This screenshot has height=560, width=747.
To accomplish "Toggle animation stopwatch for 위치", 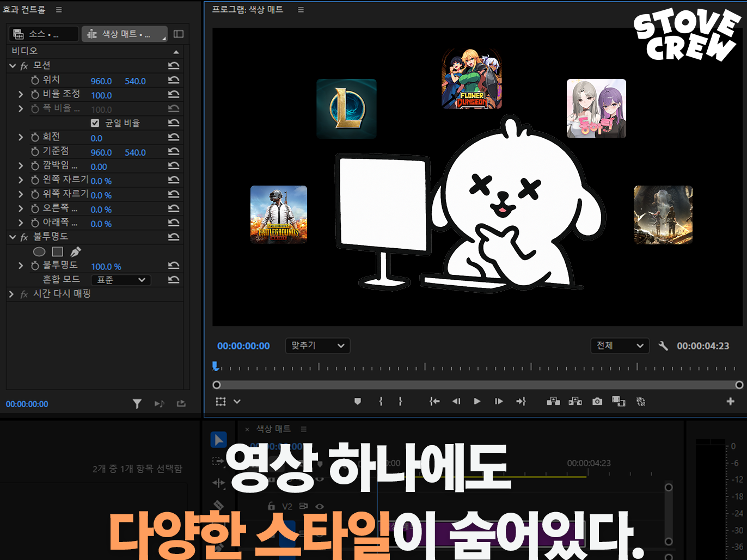I will [x=35, y=80].
